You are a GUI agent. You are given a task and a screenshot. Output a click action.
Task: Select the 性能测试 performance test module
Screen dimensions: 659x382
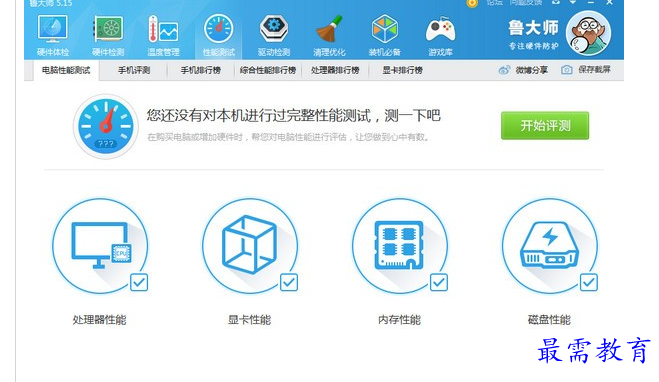click(x=219, y=36)
